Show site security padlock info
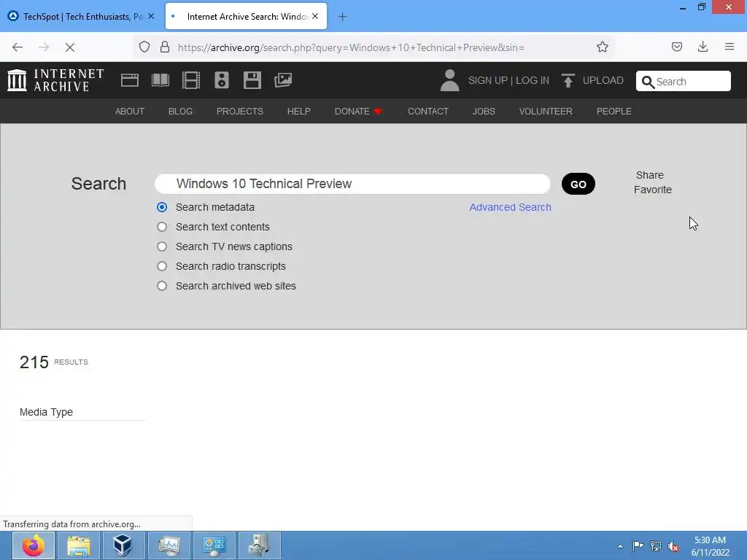 pyautogui.click(x=165, y=47)
